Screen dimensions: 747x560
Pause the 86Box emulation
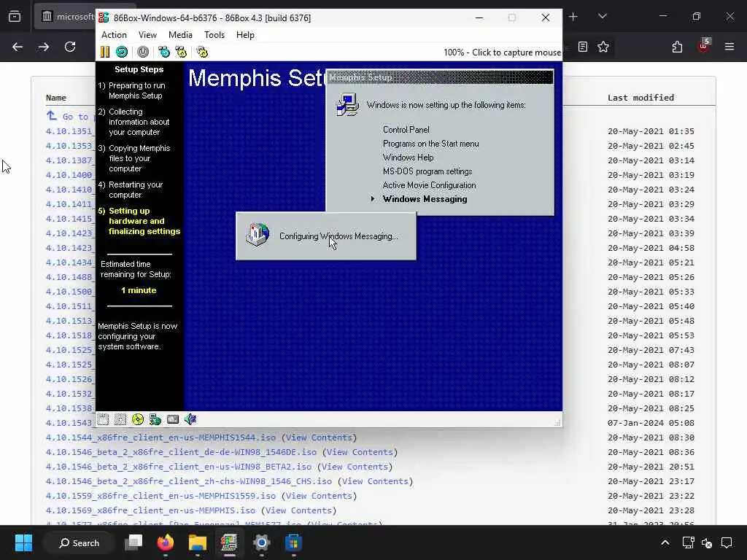click(105, 52)
